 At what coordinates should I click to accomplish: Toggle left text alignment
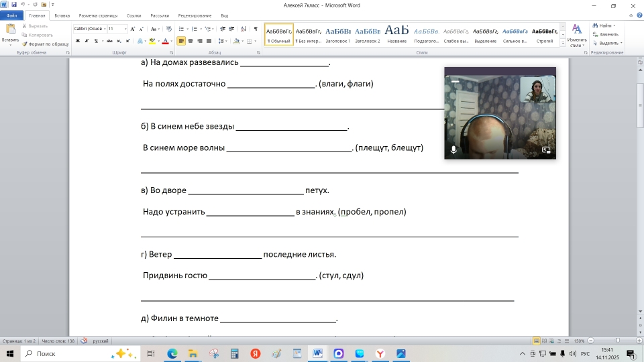pyautogui.click(x=181, y=41)
